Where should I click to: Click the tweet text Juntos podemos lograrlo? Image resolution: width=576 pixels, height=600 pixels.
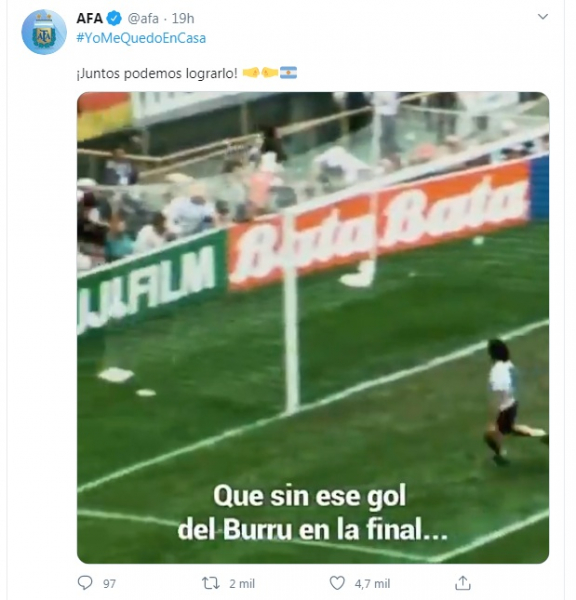(x=157, y=73)
